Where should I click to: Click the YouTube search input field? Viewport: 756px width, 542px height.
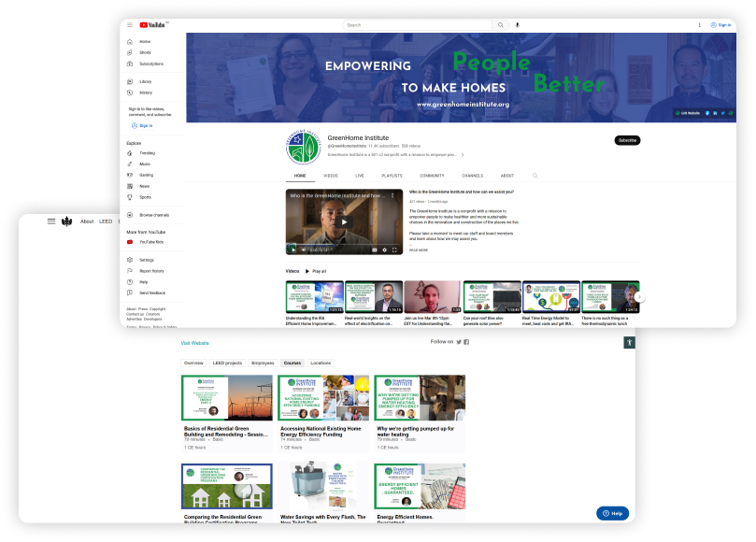(x=418, y=25)
